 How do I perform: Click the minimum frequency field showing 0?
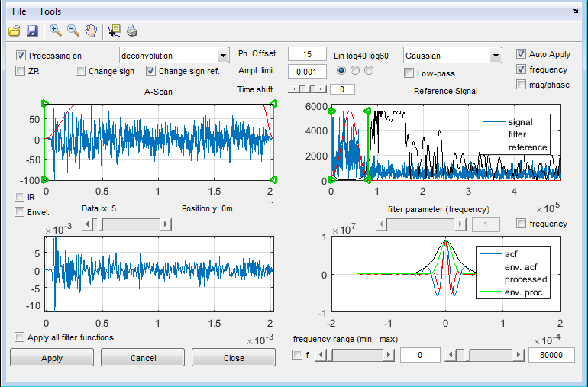(420, 355)
